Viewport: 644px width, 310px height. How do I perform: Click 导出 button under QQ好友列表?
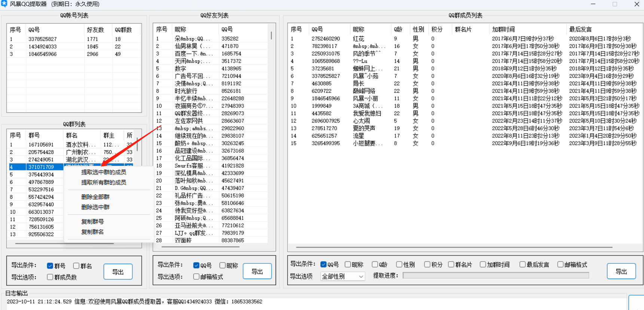tap(257, 272)
